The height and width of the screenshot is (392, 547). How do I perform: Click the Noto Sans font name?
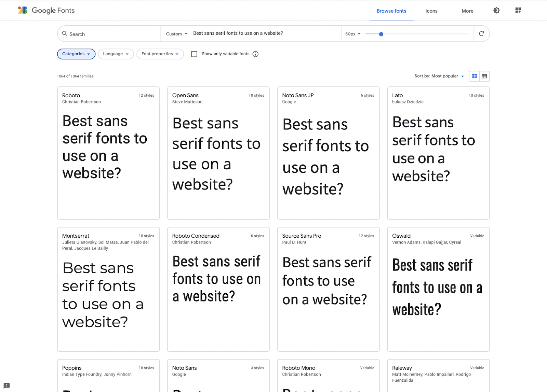point(184,368)
